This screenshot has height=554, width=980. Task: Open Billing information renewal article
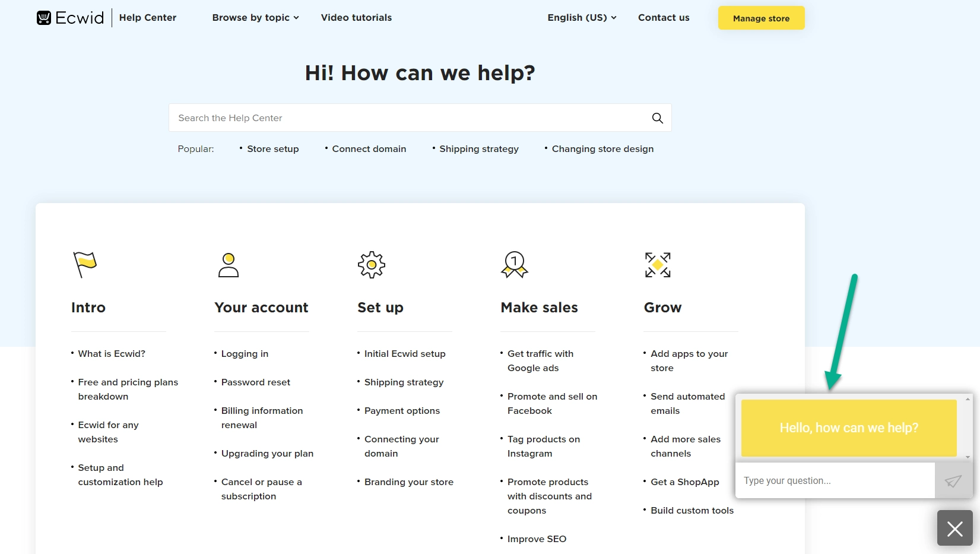(x=262, y=418)
